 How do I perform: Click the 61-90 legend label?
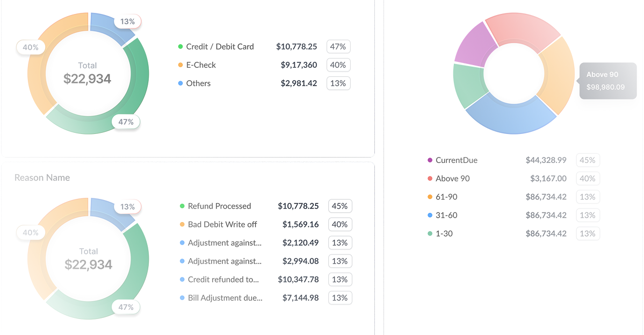[446, 197]
